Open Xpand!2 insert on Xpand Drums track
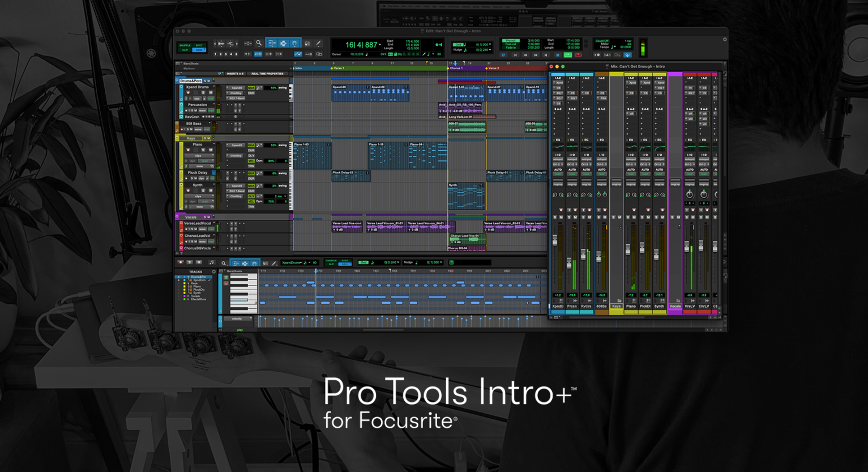868x472 pixels. pyautogui.click(x=237, y=88)
